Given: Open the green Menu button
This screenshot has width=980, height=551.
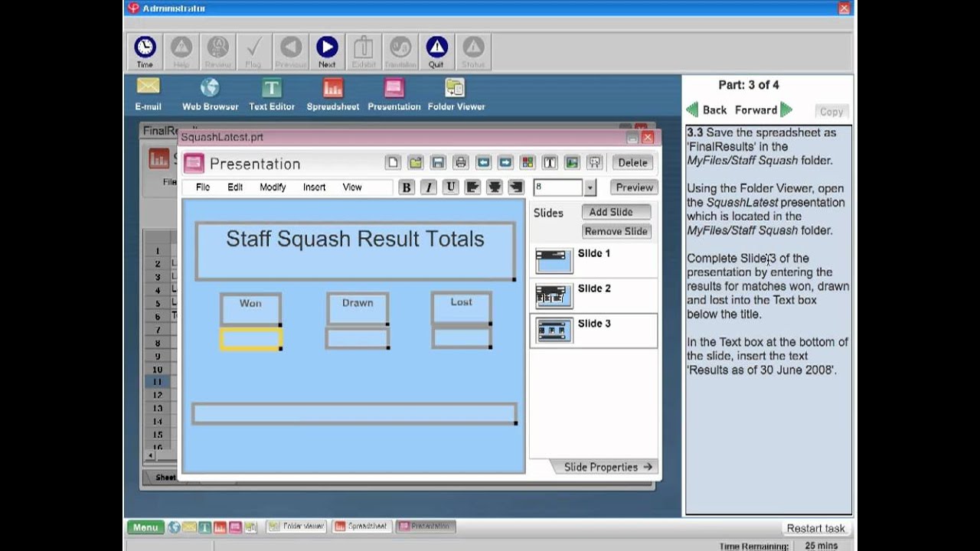Looking at the screenshot, I should pos(145,527).
